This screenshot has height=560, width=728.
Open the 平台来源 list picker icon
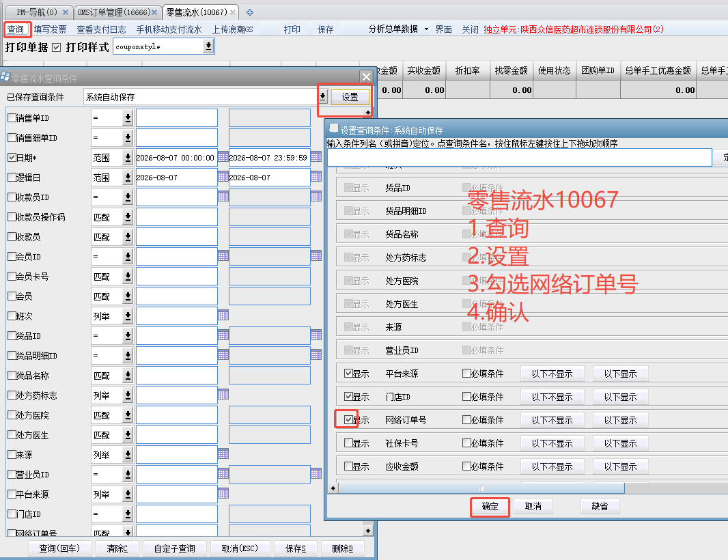pos(223,493)
